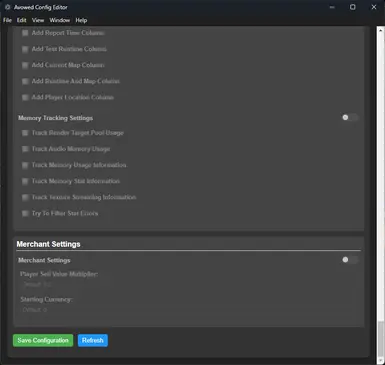Open the Edit menu
This screenshot has width=385, height=365.
click(x=22, y=20)
